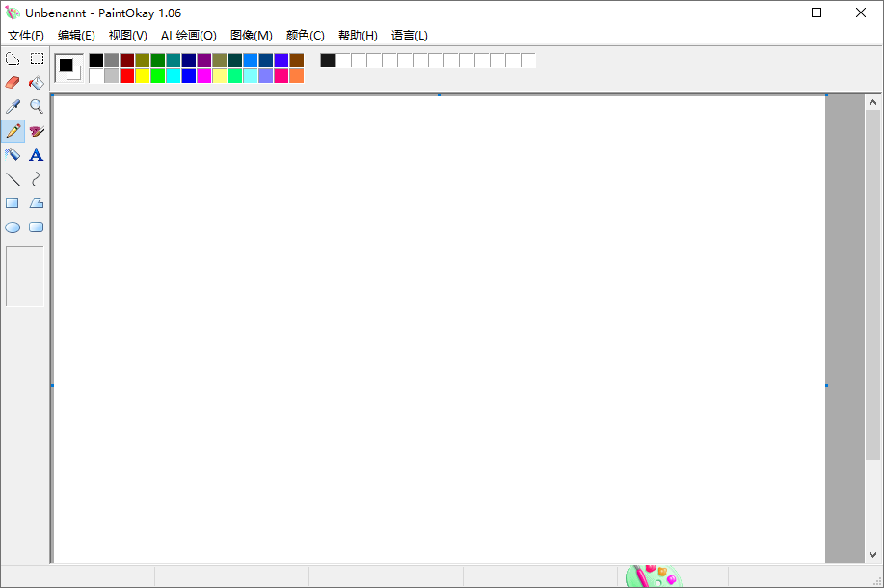
Task: Select the Text tool
Action: click(x=36, y=154)
